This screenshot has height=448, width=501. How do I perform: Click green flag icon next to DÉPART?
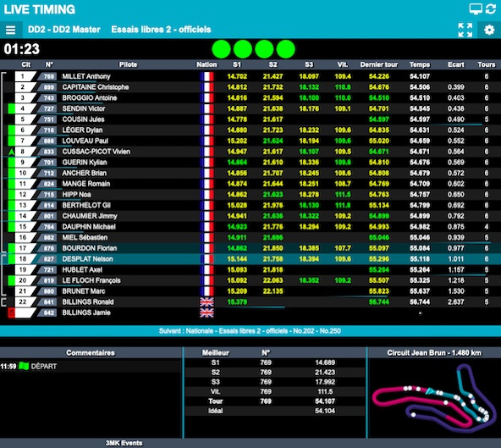[24, 366]
